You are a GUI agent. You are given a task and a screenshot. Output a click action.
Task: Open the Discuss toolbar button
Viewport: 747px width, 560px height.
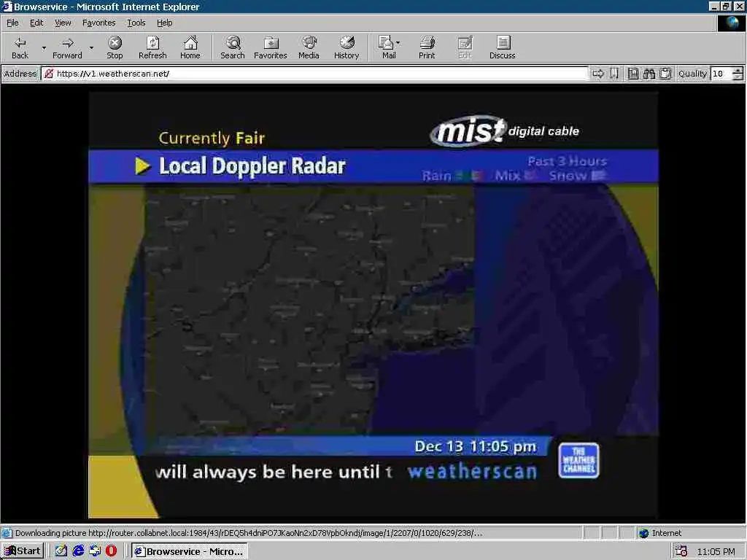502,47
